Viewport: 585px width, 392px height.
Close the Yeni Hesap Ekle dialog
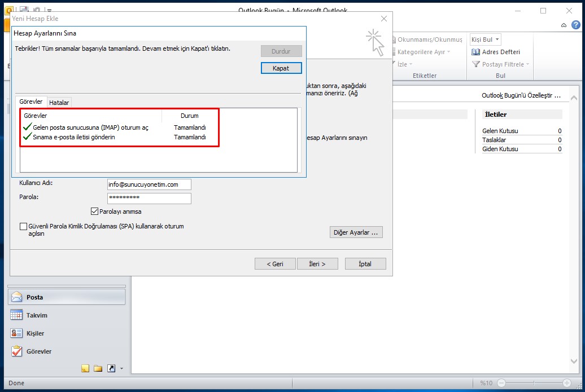coord(383,19)
